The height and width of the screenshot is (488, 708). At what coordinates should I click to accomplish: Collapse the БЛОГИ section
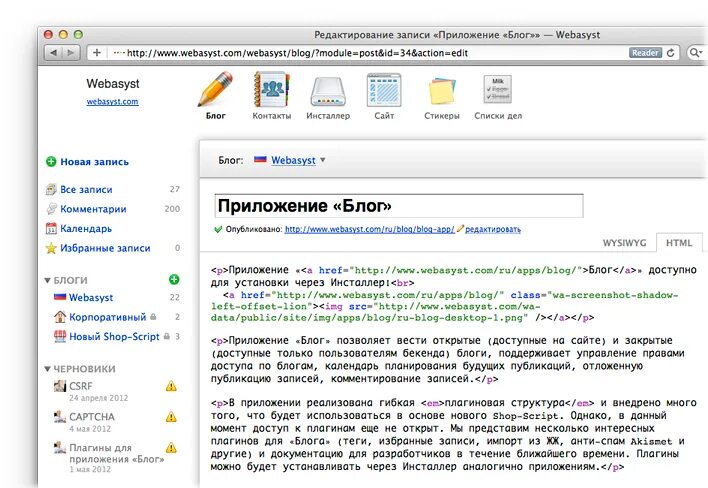coord(47,280)
